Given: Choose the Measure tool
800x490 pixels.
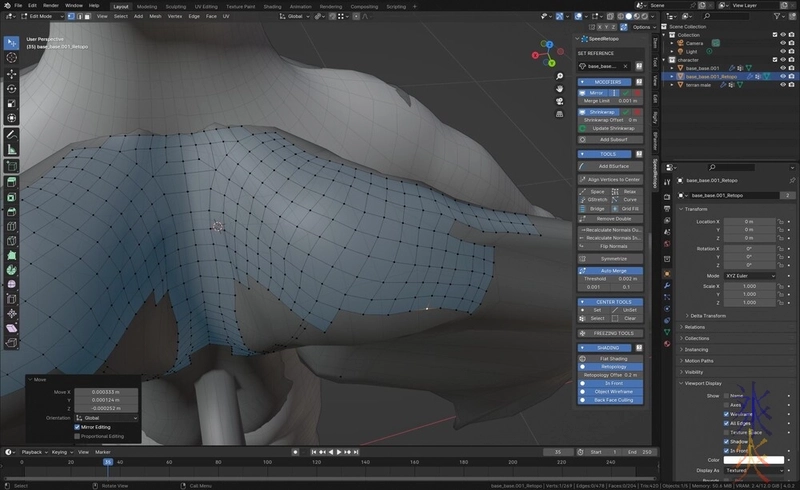Looking at the screenshot, I should (x=12, y=149).
